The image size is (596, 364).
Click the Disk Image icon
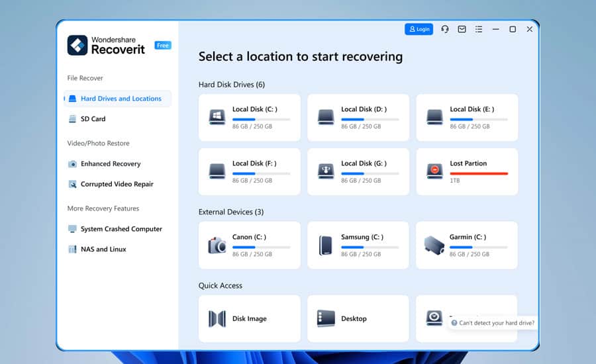pyautogui.click(x=217, y=319)
